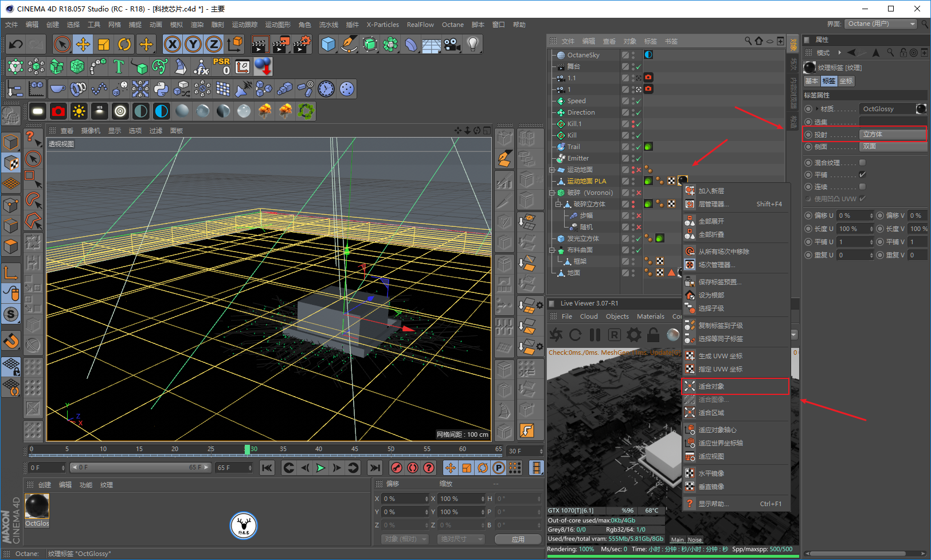
Task: Toggle Live Viewer lock resolution icon
Action: click(x=654, y=335)
